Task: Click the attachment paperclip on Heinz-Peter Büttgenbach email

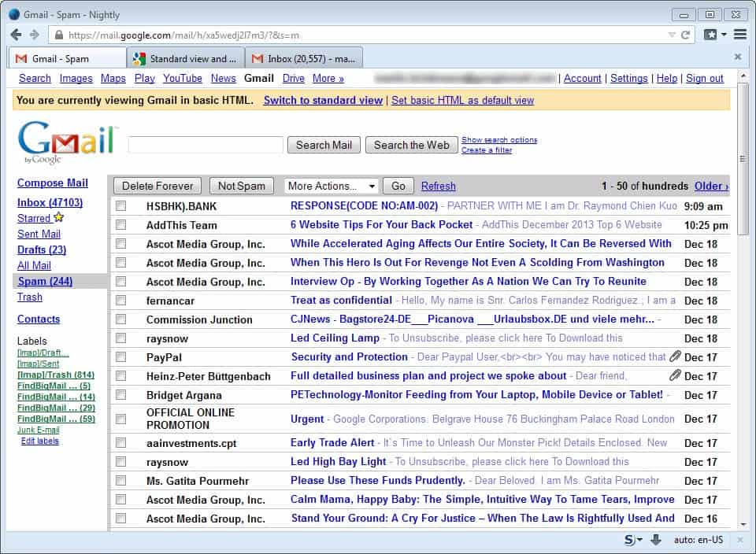Action: (675, 375)
